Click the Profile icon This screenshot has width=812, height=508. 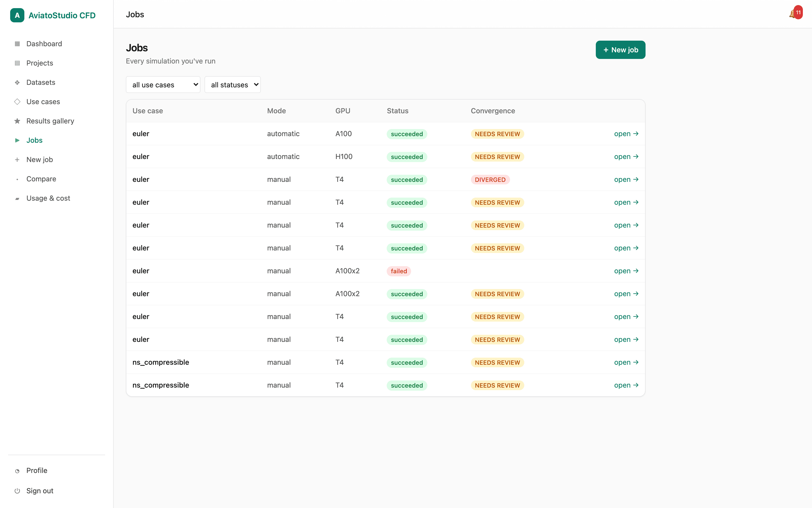[17, 471]
